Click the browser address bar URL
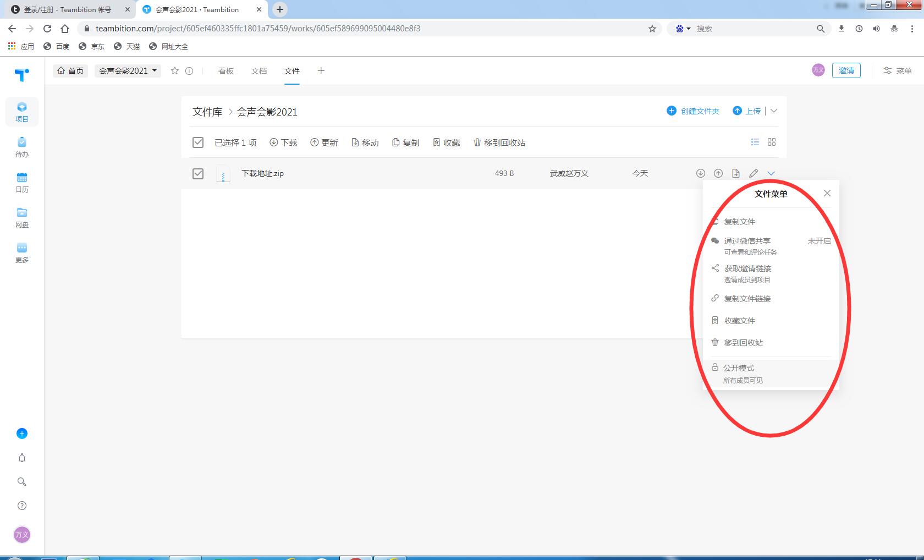The width and height of the screenshot is (924, 560). coord(258,29)
